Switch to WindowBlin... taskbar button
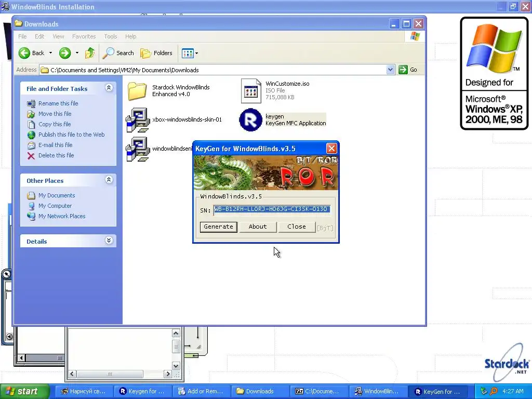This screenshot has height=399, width=532. coord(377,391)
